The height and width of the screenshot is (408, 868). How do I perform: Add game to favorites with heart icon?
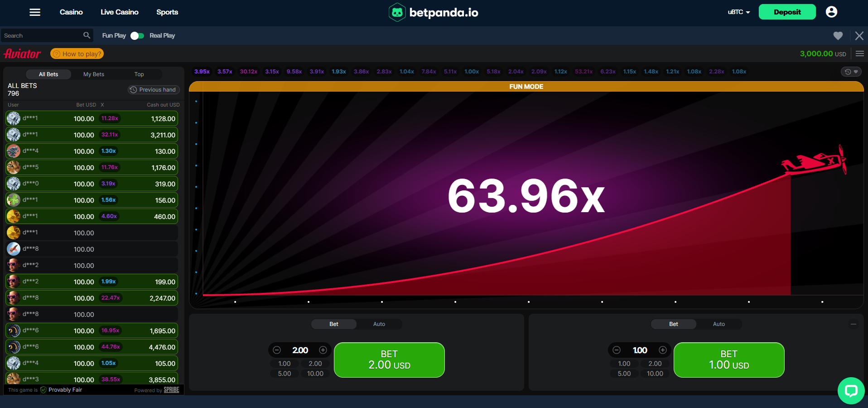pos(838,36)
